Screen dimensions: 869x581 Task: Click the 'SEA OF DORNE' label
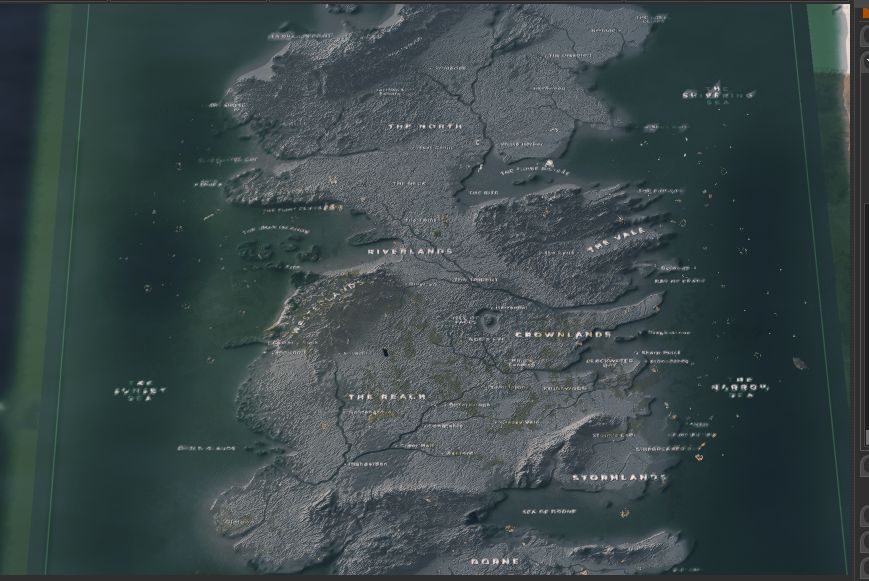(549, 511)
